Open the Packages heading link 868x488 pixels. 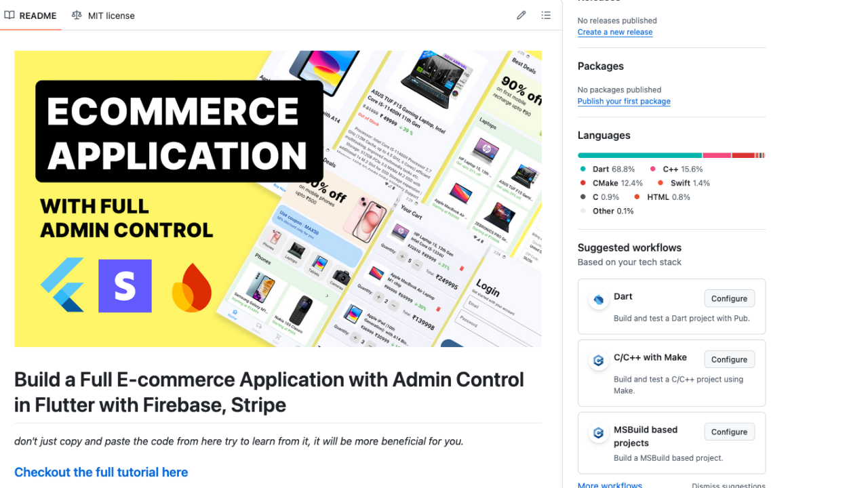pos(601,66)
